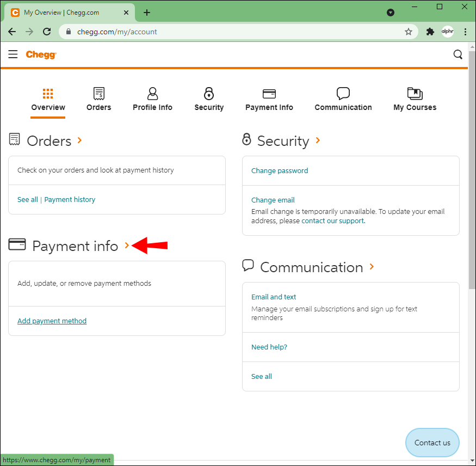The height and width of the screenshot is (466, 476).
Task: Click the page vertical scrollbar thumb
Action: tap(472, 170)
